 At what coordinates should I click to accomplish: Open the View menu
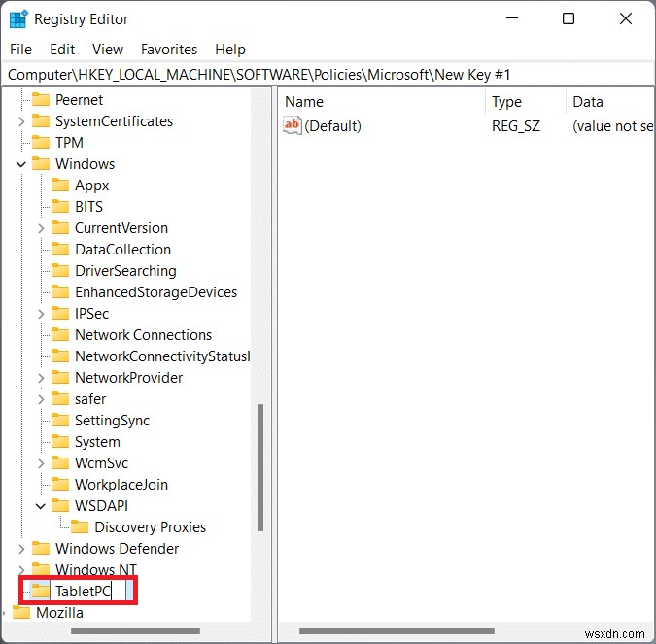point(108,50)
